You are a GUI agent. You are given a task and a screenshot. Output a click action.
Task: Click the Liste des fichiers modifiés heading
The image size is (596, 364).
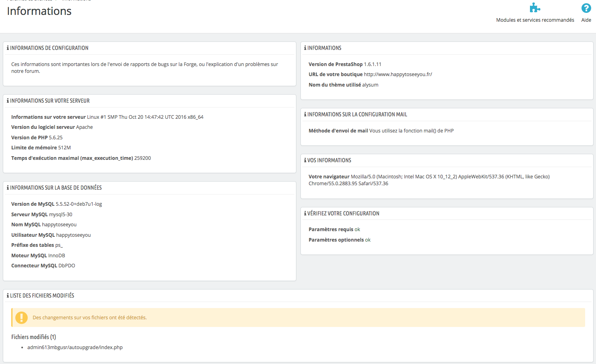point(42,296)
